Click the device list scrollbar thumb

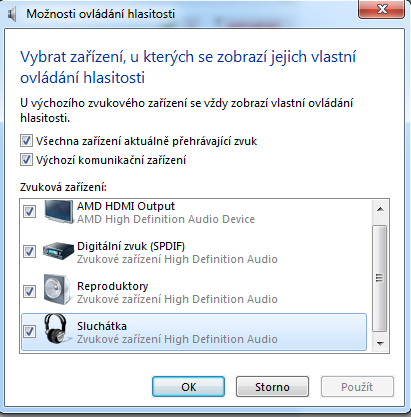click(380, 278)
